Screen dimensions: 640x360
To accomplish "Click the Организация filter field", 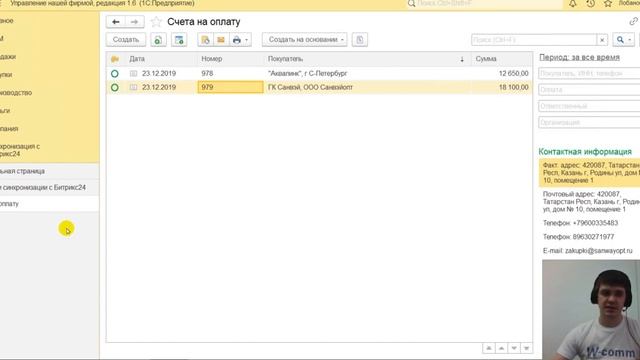I will (x=589, y=122).
